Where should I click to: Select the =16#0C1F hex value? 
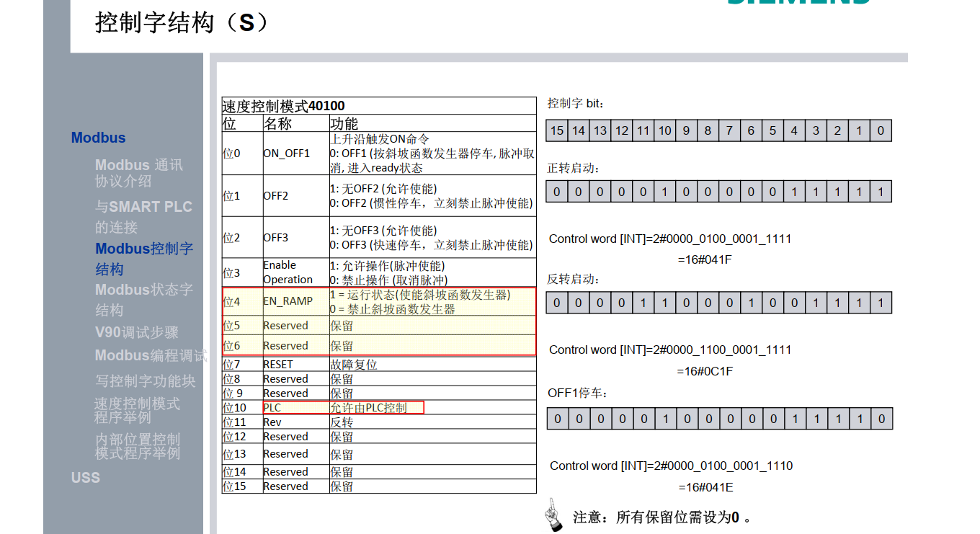click(x=705, y=371)
